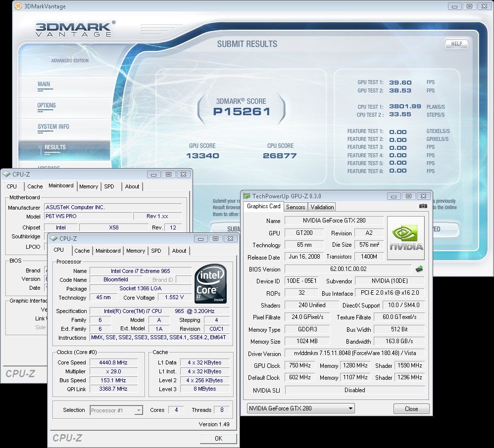Screen dimensions: 494x448
Task: Select CPU tab in front CPU-Z window
Action: 58,250
